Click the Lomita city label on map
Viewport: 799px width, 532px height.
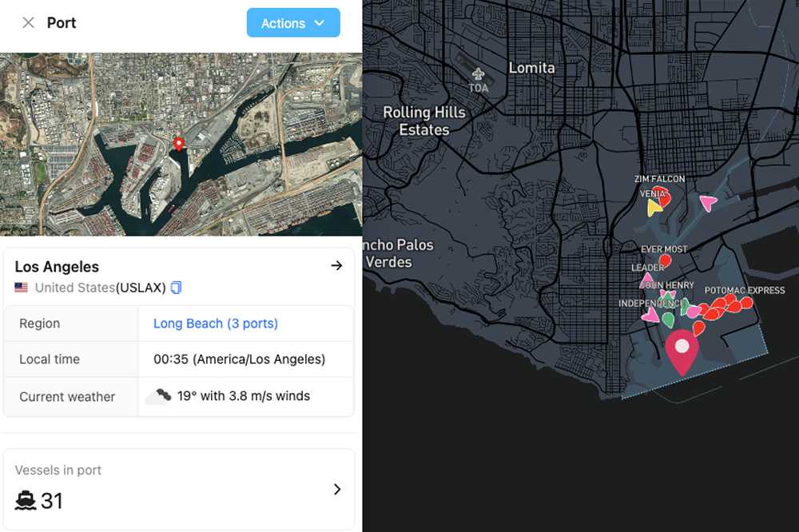pos(531,68)
